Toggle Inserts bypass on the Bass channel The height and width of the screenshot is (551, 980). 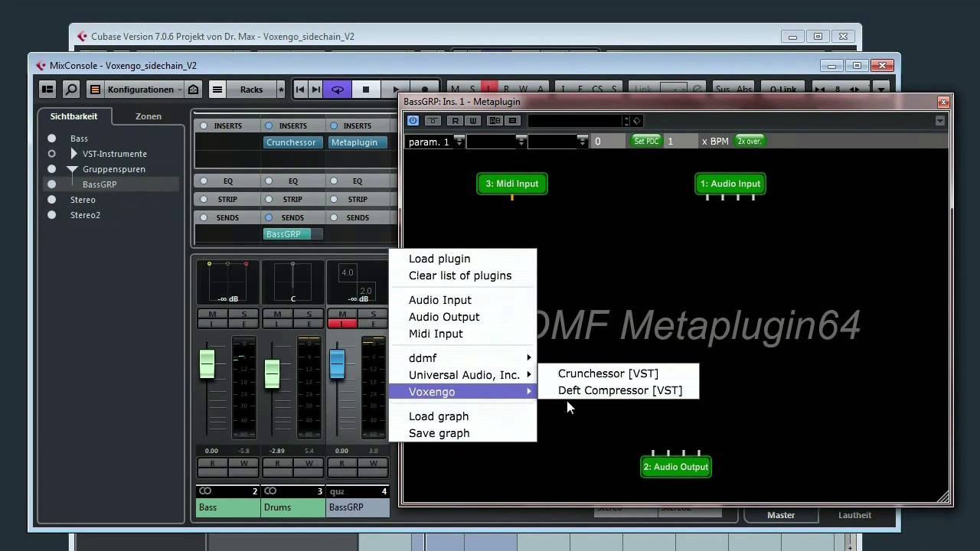pos(204,126)
